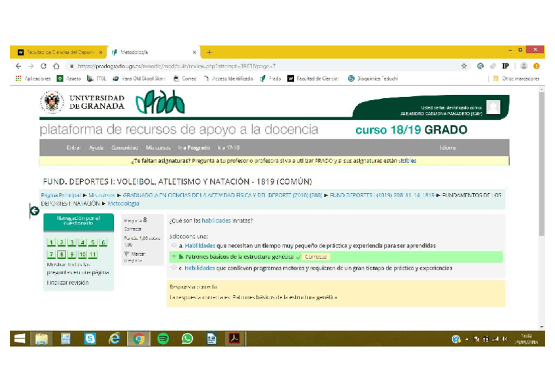Click the browser back arrow

[x=18, y=66]
